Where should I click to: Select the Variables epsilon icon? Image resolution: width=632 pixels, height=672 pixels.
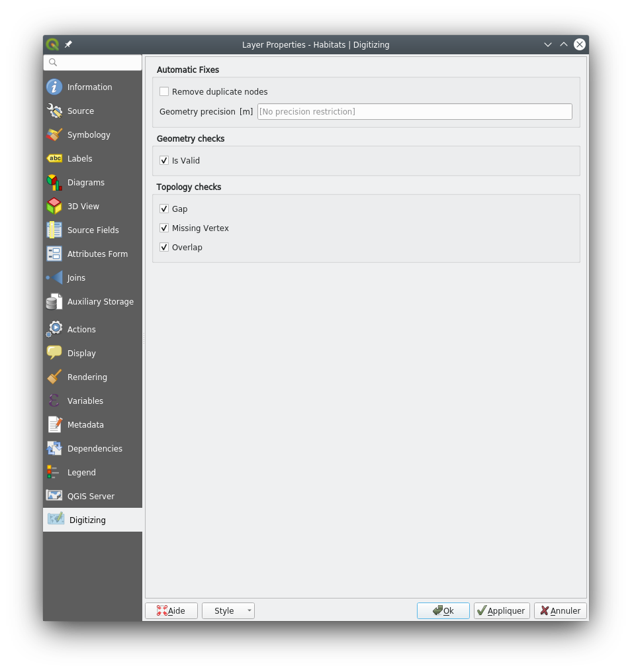point(54,401)
